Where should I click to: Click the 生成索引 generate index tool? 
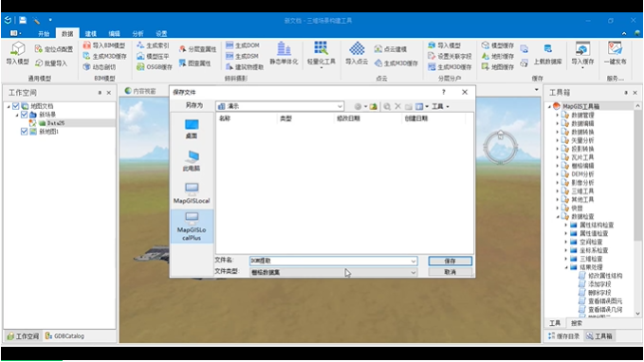[154, 45]
